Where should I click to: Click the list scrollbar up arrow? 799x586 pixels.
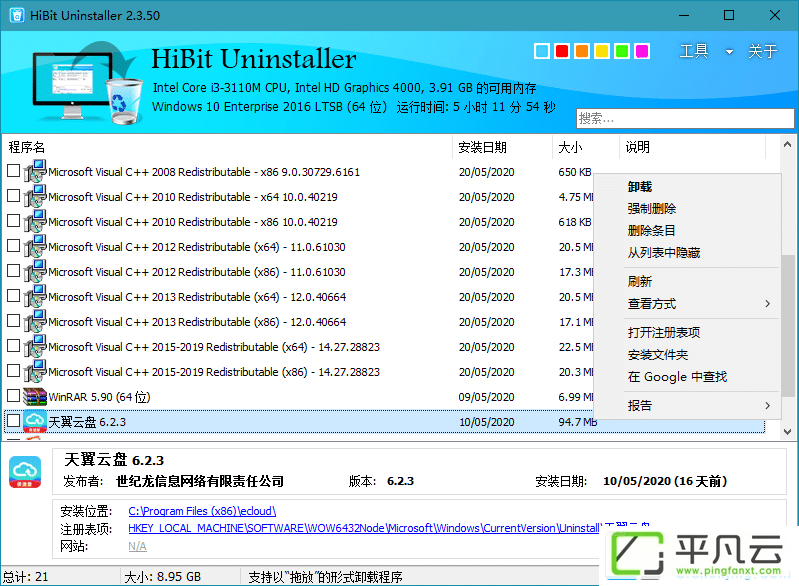(x=787, y=144)
